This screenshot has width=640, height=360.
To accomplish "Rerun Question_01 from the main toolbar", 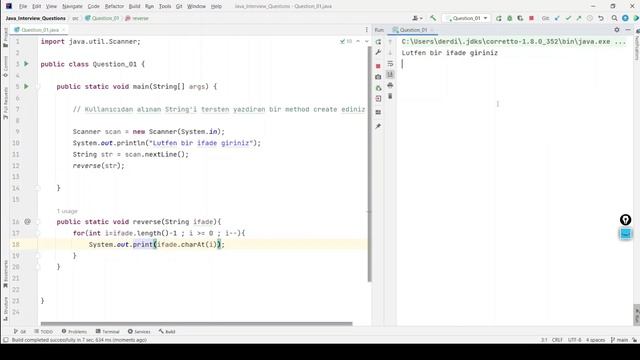I will (x=499, y=18).
